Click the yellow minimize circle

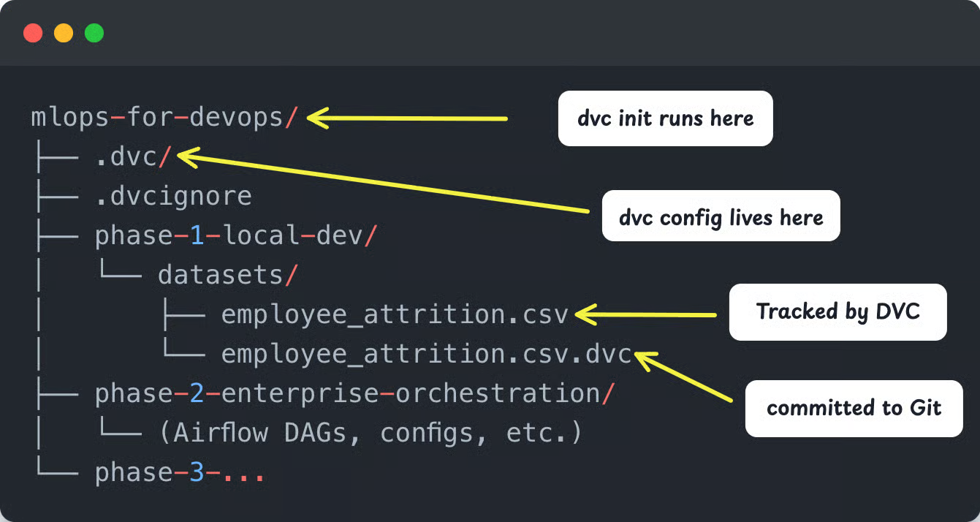coord(63,32)
